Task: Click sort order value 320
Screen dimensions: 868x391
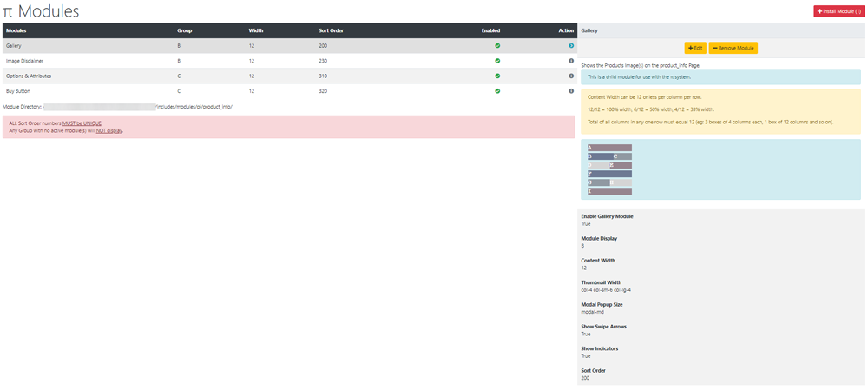Action: click(x=323, y=91)
